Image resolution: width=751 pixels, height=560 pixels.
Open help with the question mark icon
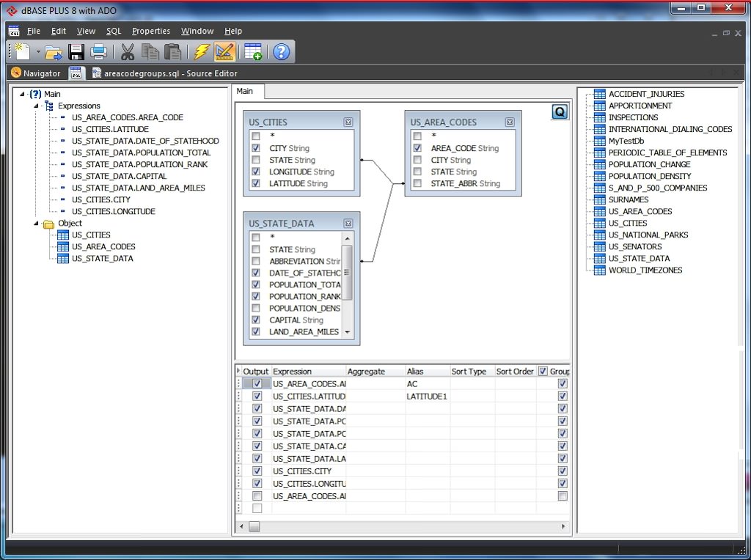[x=282, y=52]
